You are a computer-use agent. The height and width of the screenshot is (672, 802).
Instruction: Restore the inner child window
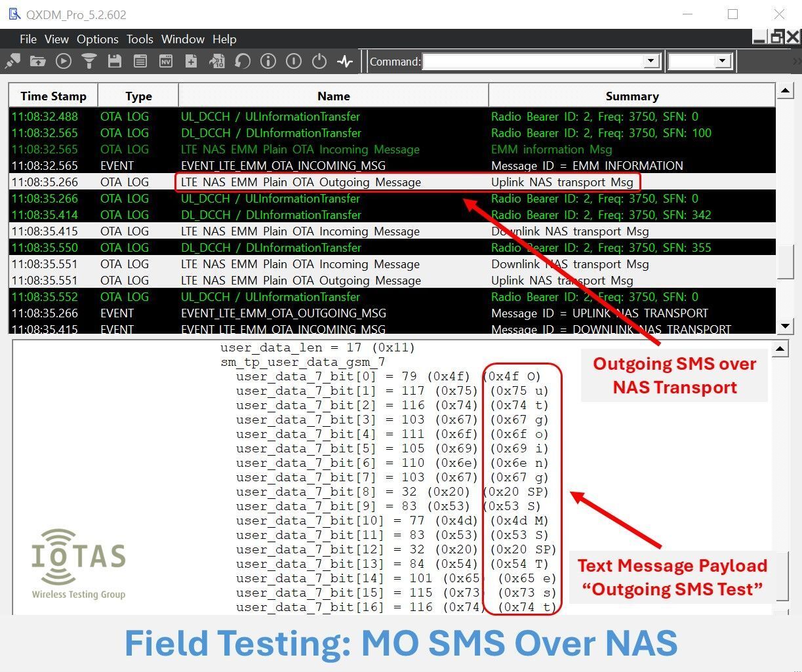coord(776,38)
